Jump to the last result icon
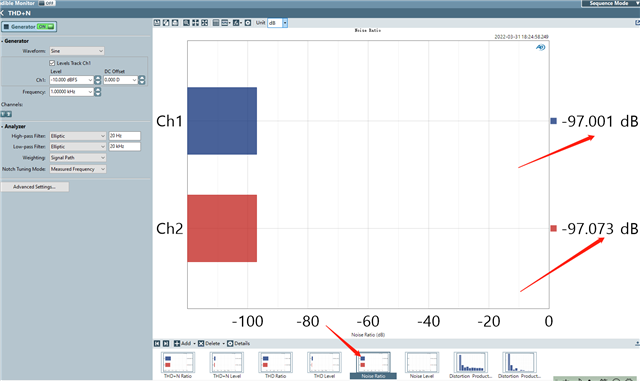 [x=166, y=343]
